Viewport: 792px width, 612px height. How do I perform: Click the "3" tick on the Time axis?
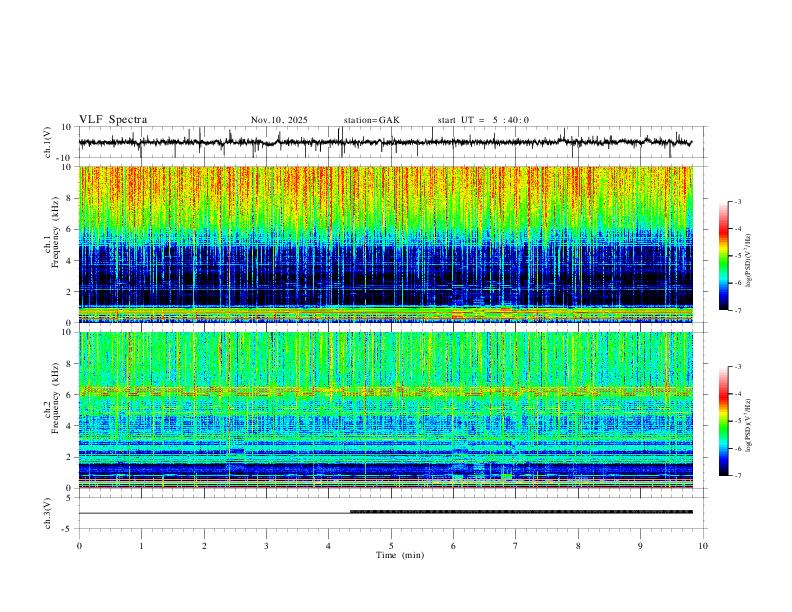[266, 546]
